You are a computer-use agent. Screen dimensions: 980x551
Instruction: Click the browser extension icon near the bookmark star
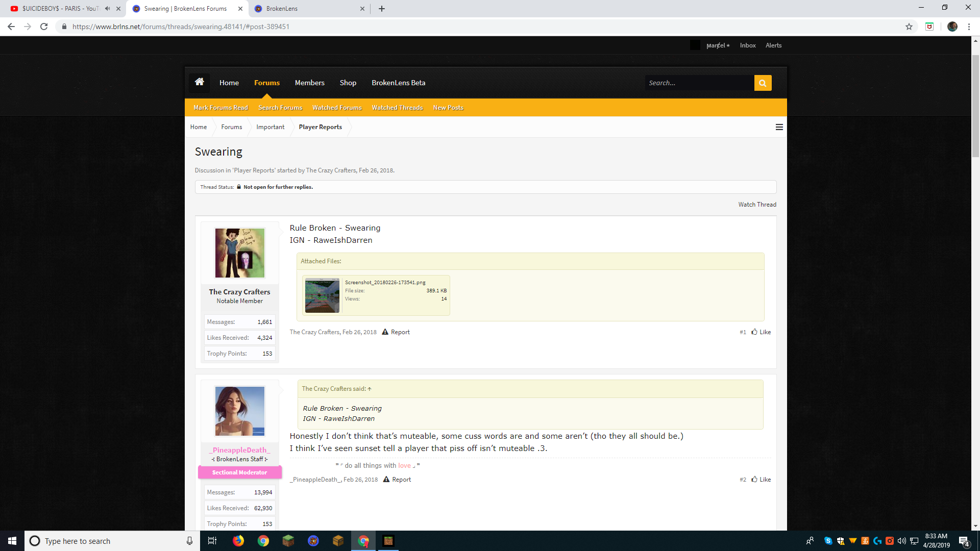coord(929,27)
